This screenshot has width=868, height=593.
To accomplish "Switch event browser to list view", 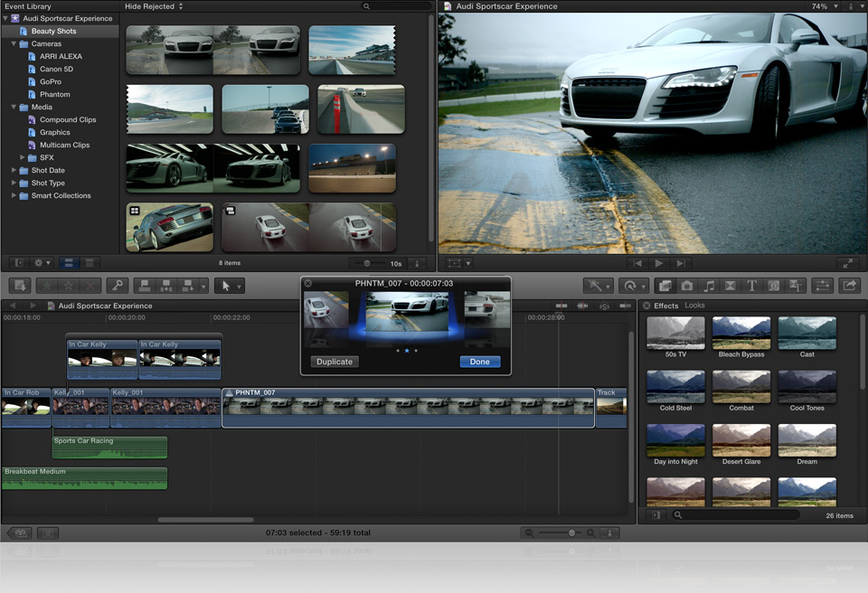I will pos(90,263).
